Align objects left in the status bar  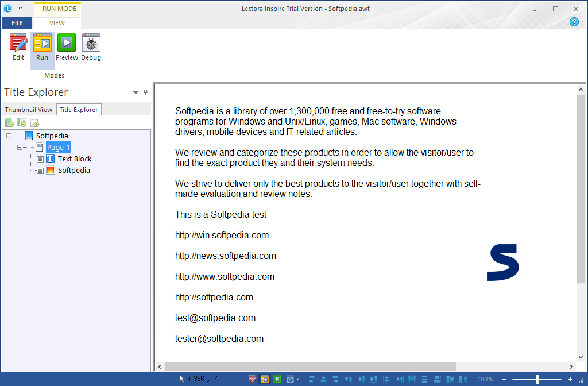click(x=311, y=379)
